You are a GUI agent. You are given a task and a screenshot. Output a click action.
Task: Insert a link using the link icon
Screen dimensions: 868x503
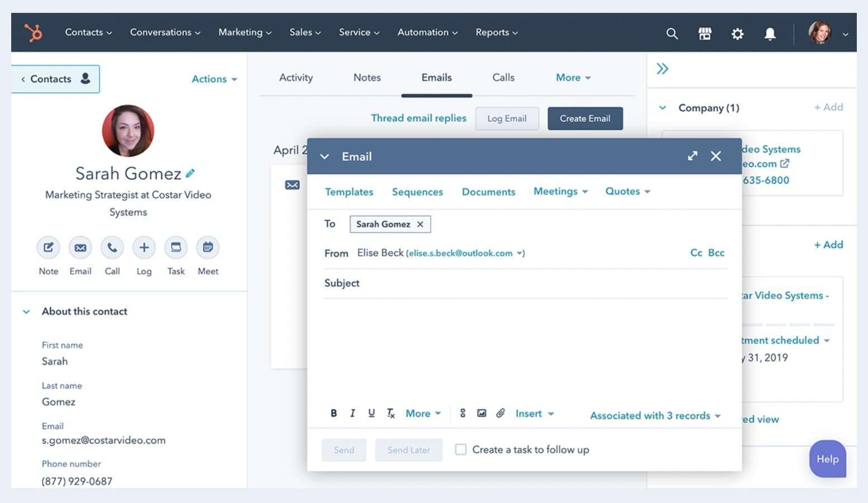tap(463, 413)
